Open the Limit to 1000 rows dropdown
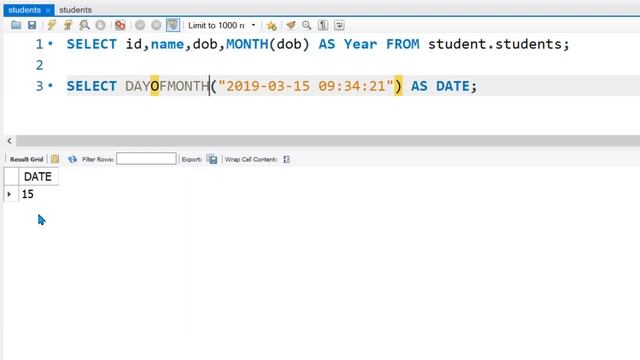Image resolution: width=640 pixels, height=360 pixels. click(222, 25)
